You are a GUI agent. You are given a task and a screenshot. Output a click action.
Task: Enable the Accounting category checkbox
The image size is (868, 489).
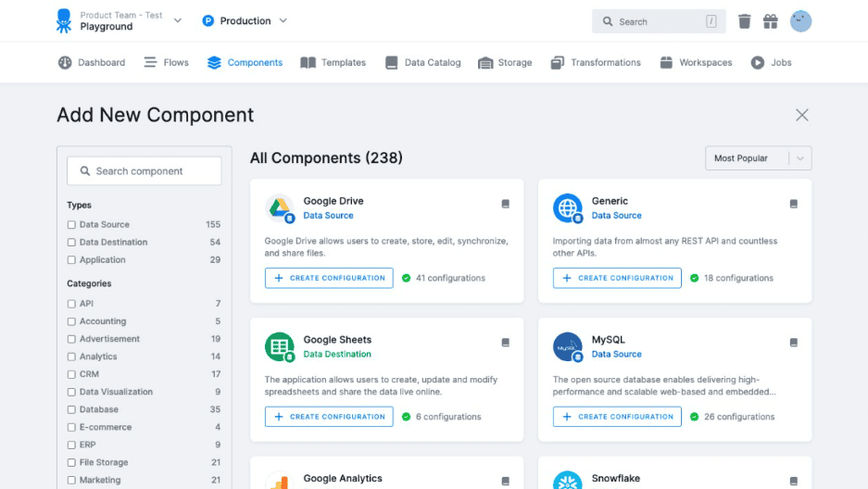tap(71, 321)
